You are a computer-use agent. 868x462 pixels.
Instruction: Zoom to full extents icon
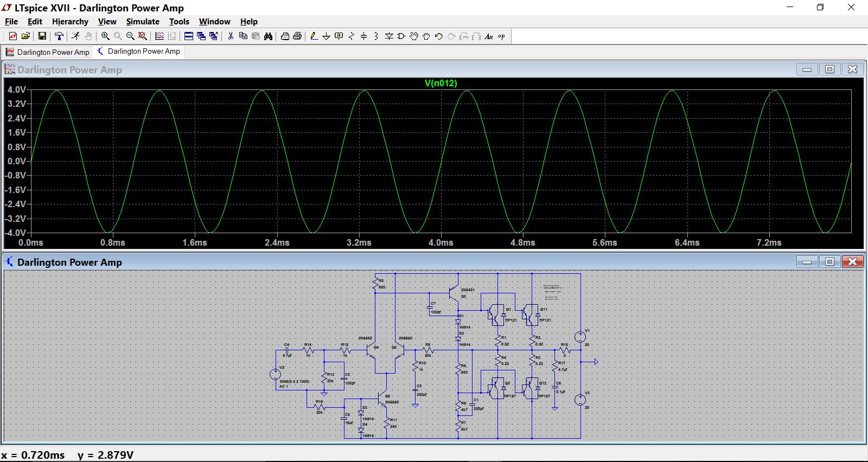point(143,36)
